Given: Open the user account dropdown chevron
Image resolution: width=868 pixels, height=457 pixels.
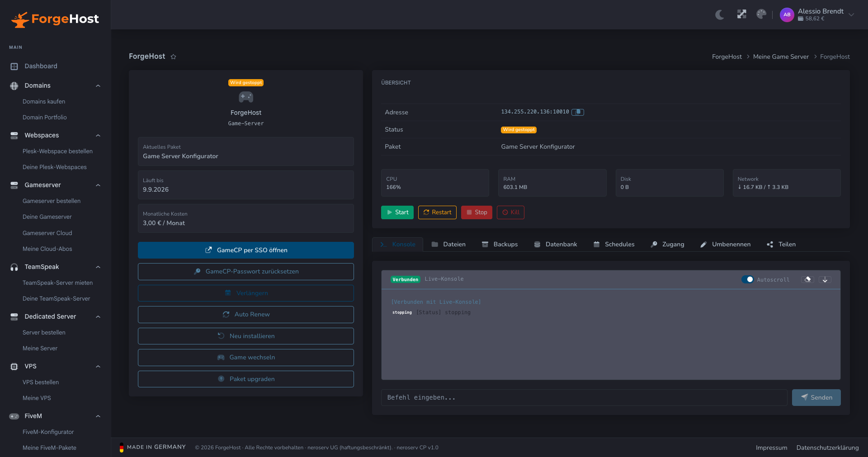Looking at the screenshot, I should (851, 15).
